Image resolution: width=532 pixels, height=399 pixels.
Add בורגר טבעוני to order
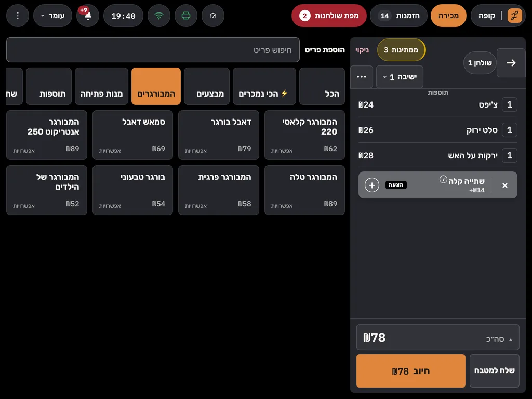pos(132,190)
